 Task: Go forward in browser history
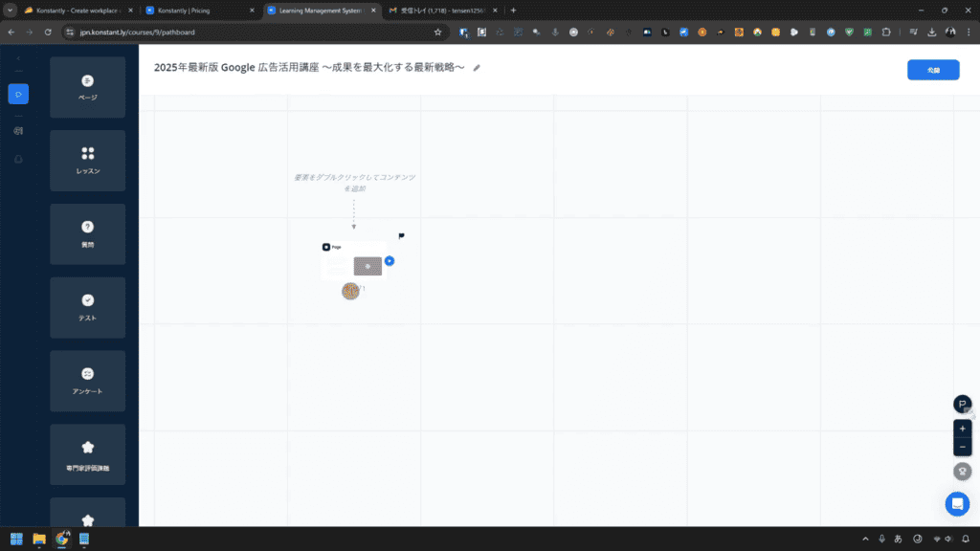[x=30, y=32]
